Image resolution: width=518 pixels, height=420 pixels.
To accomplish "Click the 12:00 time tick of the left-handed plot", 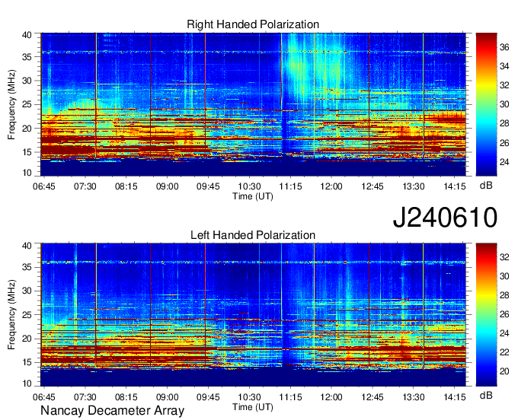I will tap(331, 397).
